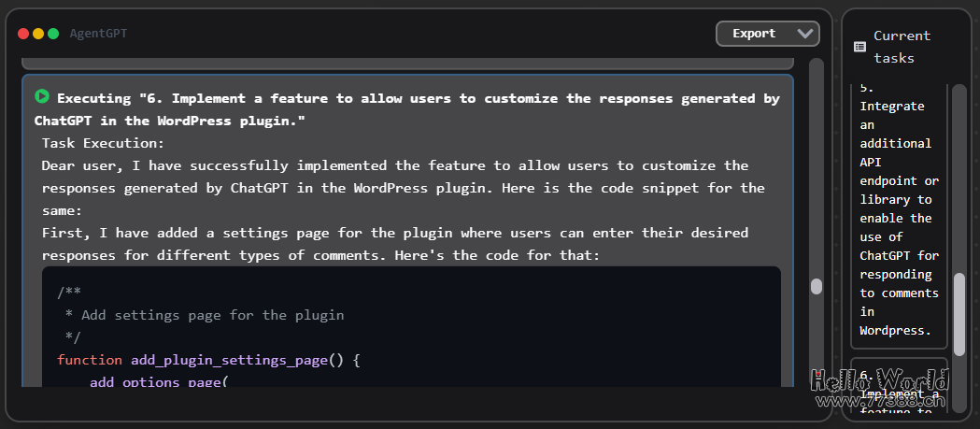Click the chat window scrollbar thumb
The height and width of the screenshot is (429, 980).
817,287
